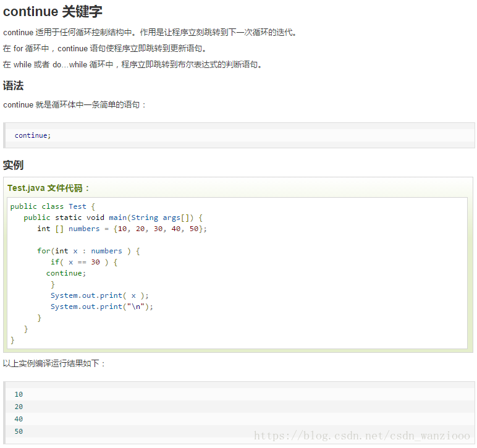477x448 pixels.
Task: Click the "if( x == 30 )" condition
Action: [84, 262]
